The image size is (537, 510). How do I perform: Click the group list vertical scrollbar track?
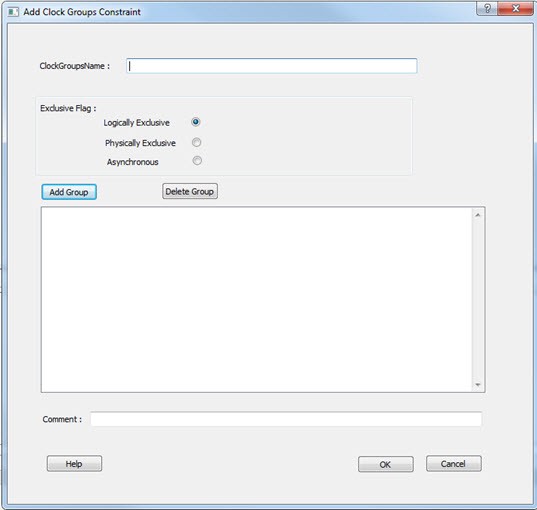point(478,300)
